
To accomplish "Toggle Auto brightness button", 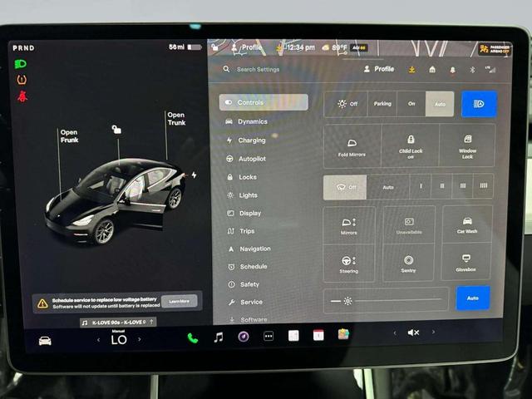I will (x=473, y=298).
